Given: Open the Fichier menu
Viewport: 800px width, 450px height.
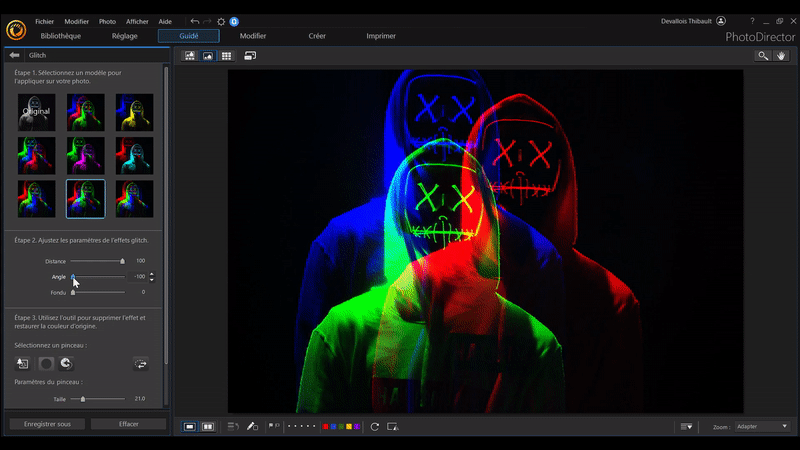Looking at the screenshot, I should pos(44,21).
